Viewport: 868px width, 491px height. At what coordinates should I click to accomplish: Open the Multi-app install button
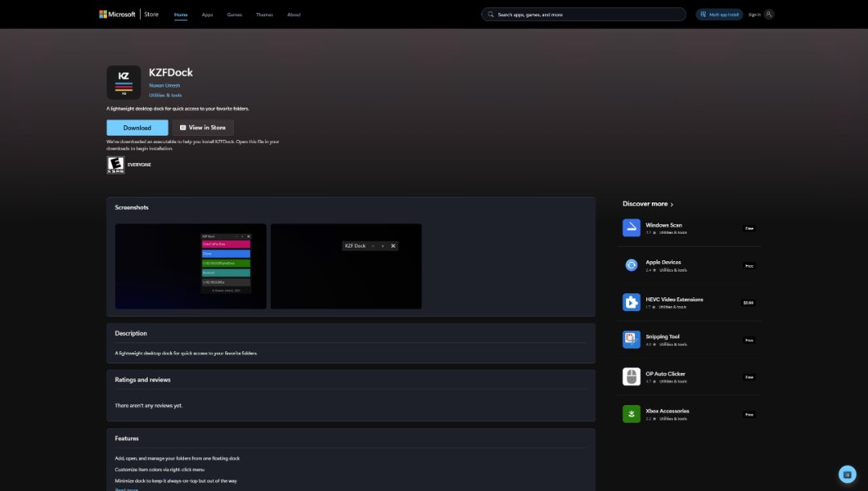coord(719,14)
